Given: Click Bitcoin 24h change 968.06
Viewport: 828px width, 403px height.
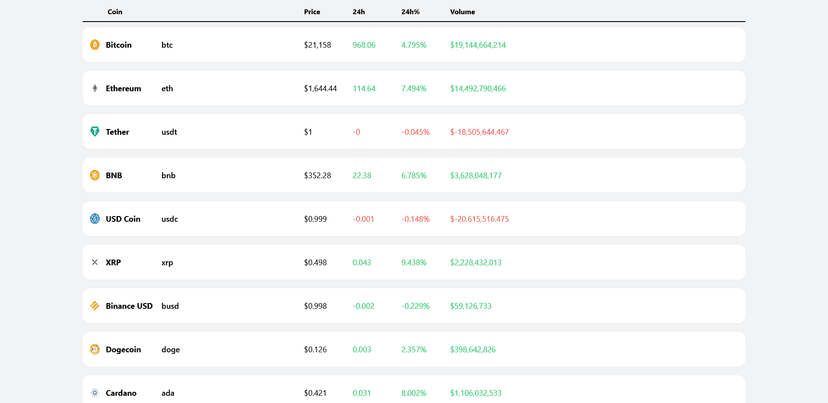Looking at the screenshot, I should coord(364,45).
